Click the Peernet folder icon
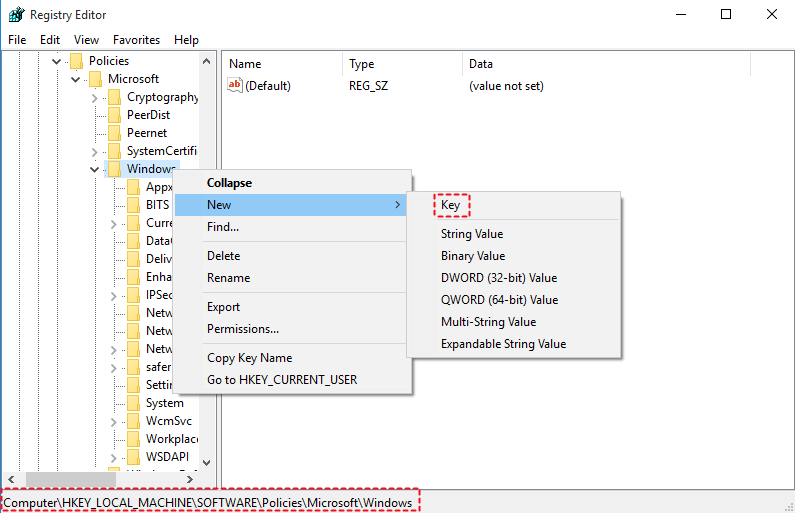Screen dimensions: 795x513 pyautogui.click(x=115, y=133)
